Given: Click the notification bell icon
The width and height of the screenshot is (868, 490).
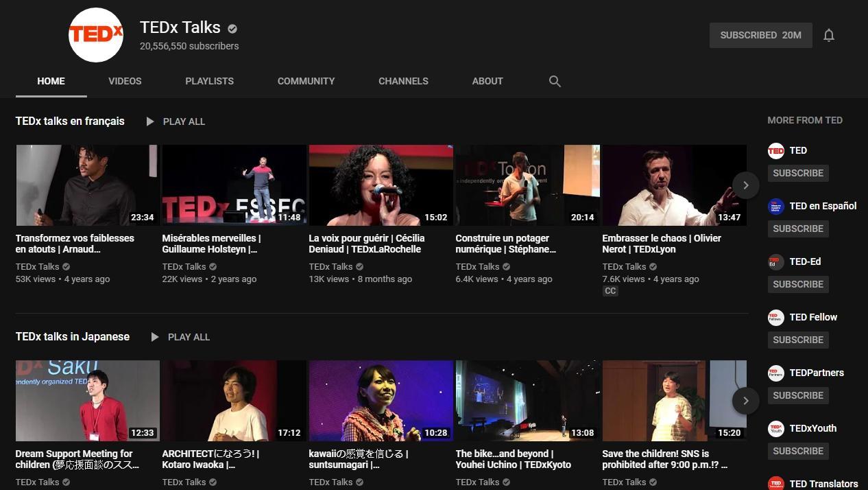Looking at the screenshot, I should point(829,35).
